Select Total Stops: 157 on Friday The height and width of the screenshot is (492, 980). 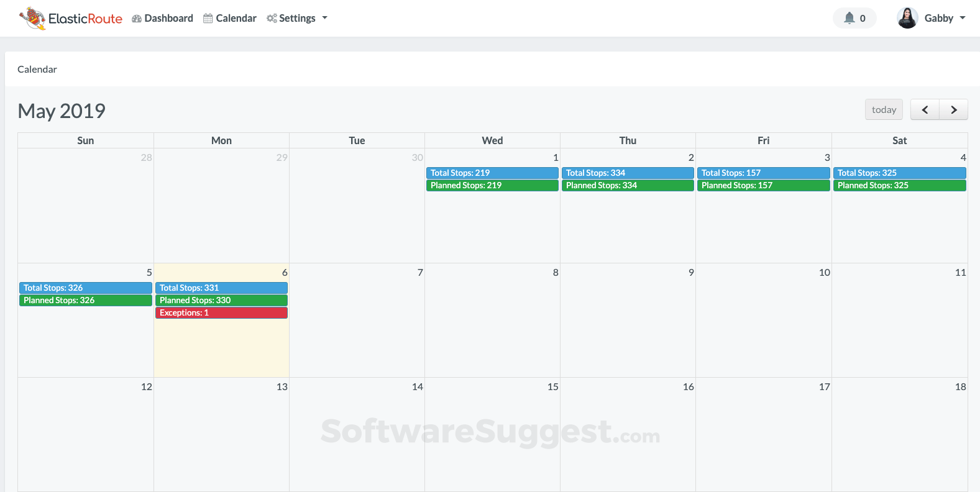coord(763,173)
